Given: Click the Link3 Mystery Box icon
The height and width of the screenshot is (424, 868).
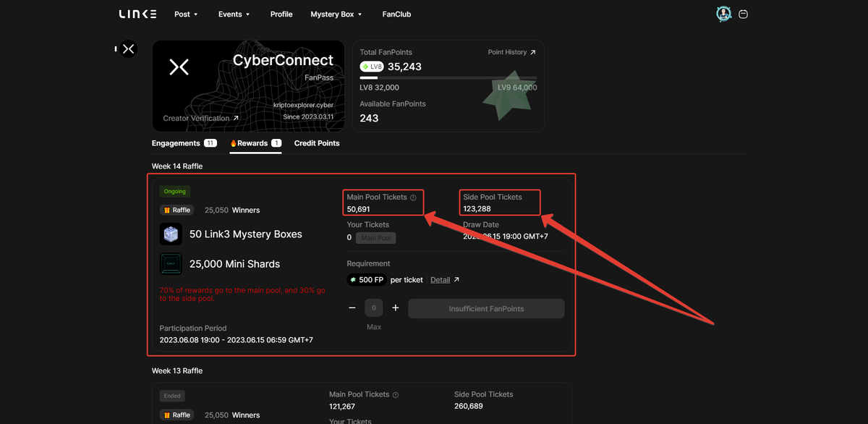Looking at the screenshot, I should coord(171,234).
